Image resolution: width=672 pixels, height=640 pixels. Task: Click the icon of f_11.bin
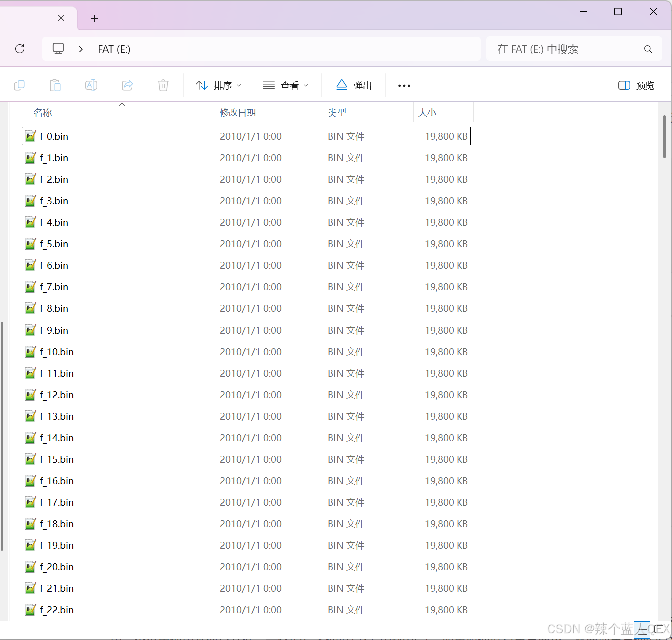tap(31, 373)
